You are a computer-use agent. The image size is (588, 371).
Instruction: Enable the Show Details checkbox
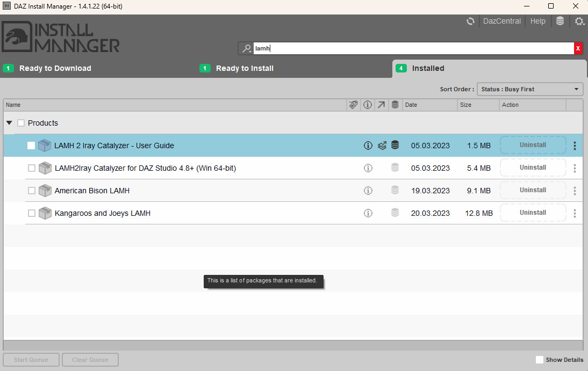tap(539, 360)
